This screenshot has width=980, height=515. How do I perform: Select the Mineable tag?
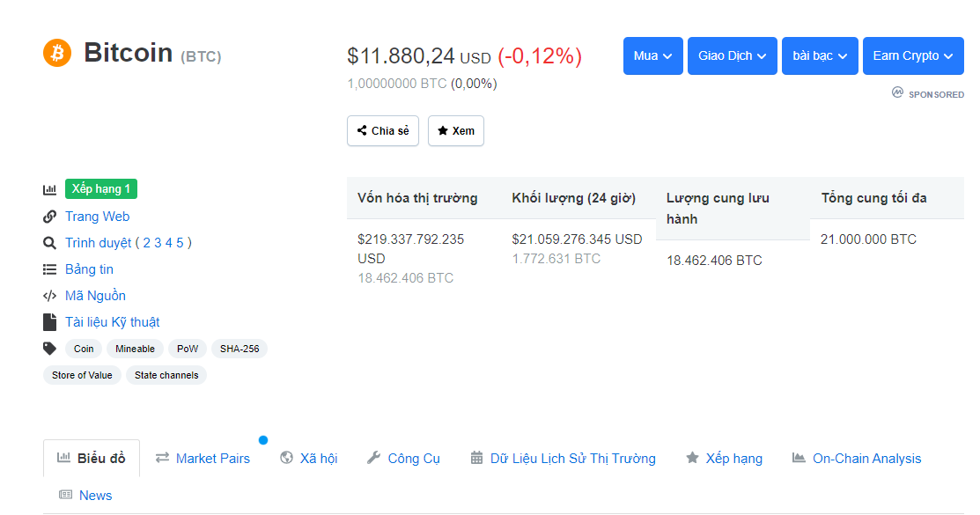135,349
